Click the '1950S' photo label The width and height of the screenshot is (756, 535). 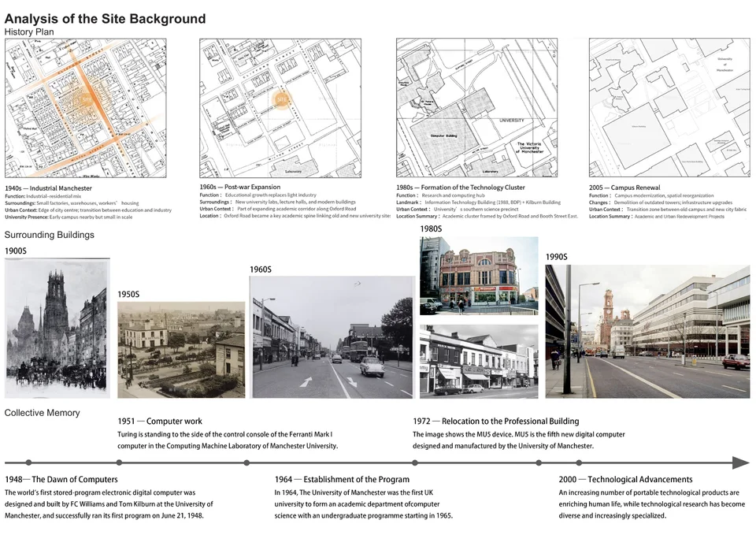[x=128, y=294]
